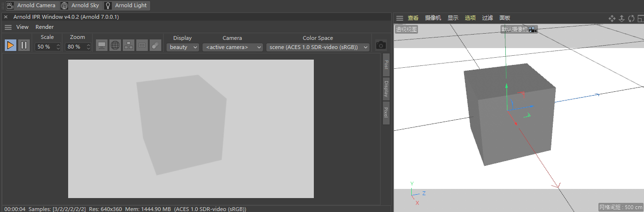Click the camera snapshot icon

381,45
